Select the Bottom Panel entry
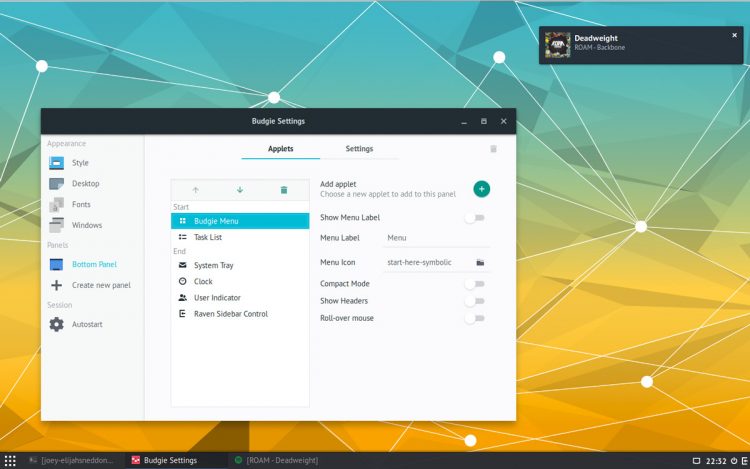The width and height of the screenshot is (750, 469). (x=92, y=264)
